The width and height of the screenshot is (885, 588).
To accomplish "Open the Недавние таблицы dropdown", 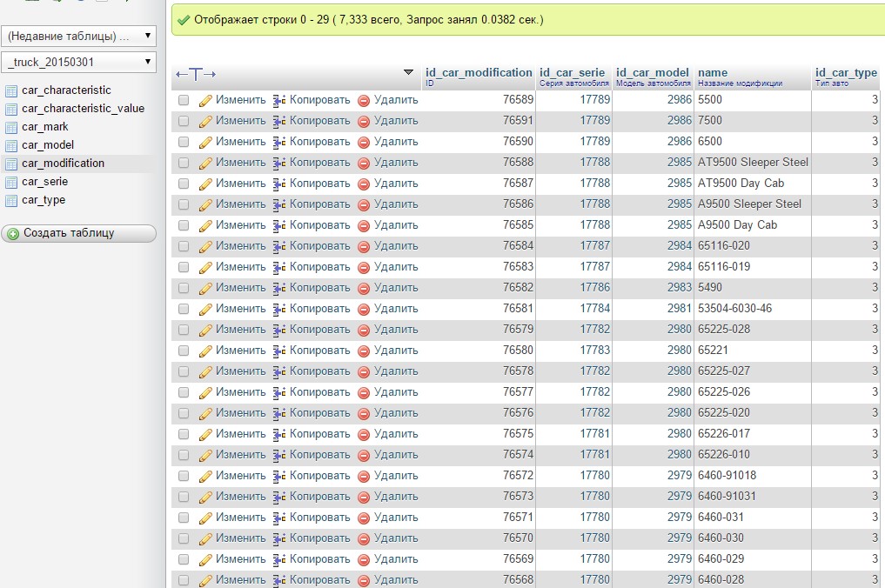I will [x=79, y=37].
